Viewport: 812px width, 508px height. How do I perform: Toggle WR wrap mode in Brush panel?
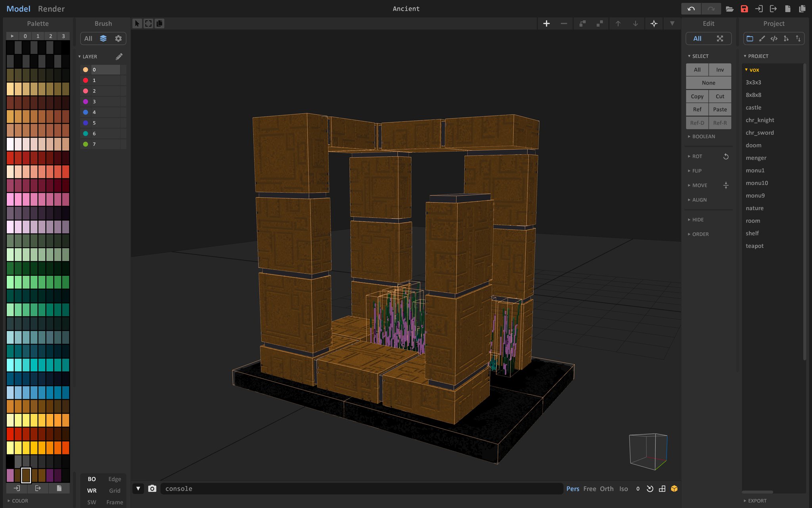point(92,491)
